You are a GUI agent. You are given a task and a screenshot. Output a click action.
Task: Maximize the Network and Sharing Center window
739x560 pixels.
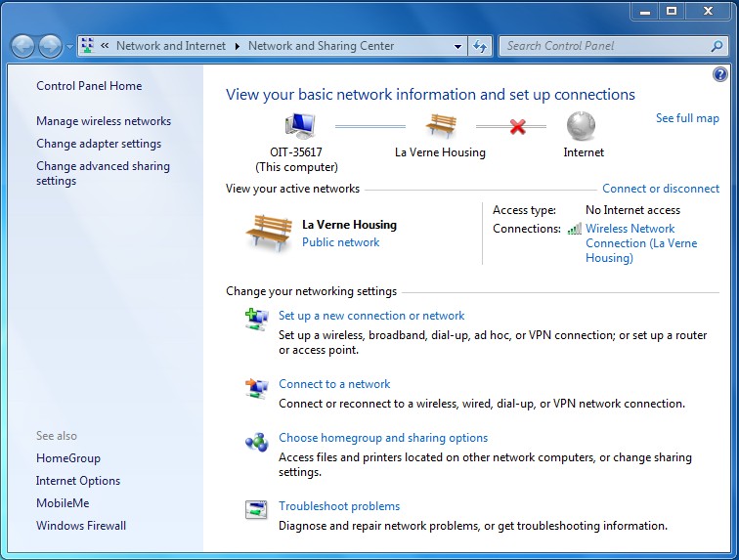[x=672, y=12]
